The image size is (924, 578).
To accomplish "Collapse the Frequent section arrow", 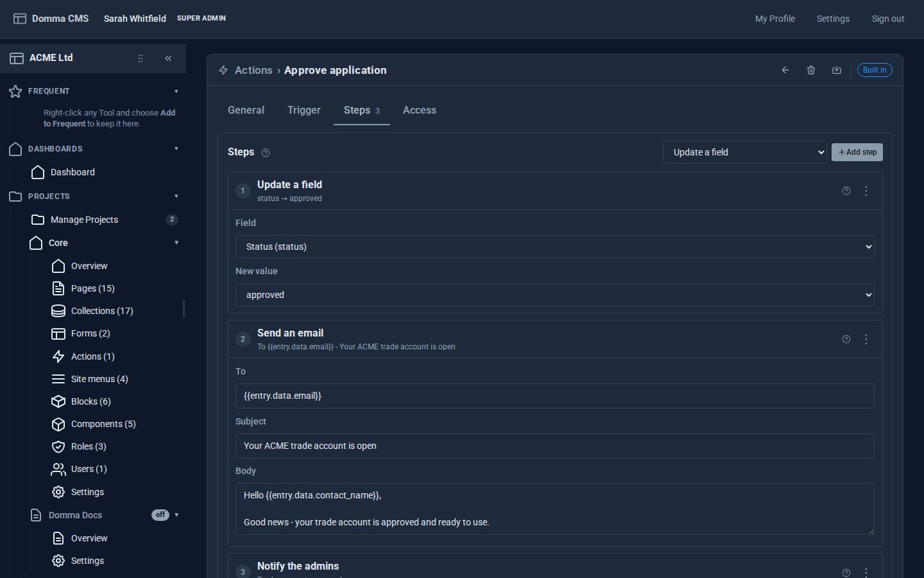I will click(x=176, y=91).
